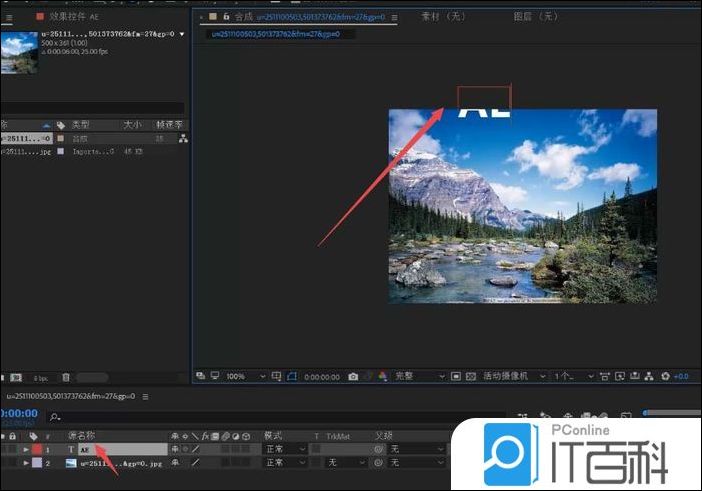Open the 100% zoom level dropdown
The width and height of the screenshot is (702, 491).
click(x=241, y=377)
